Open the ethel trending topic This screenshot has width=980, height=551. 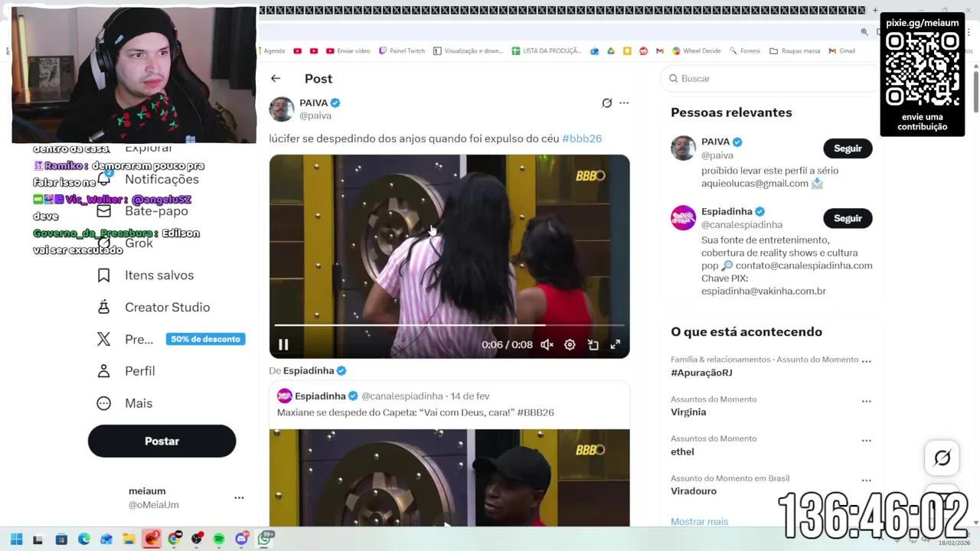[x=682, y=452]
